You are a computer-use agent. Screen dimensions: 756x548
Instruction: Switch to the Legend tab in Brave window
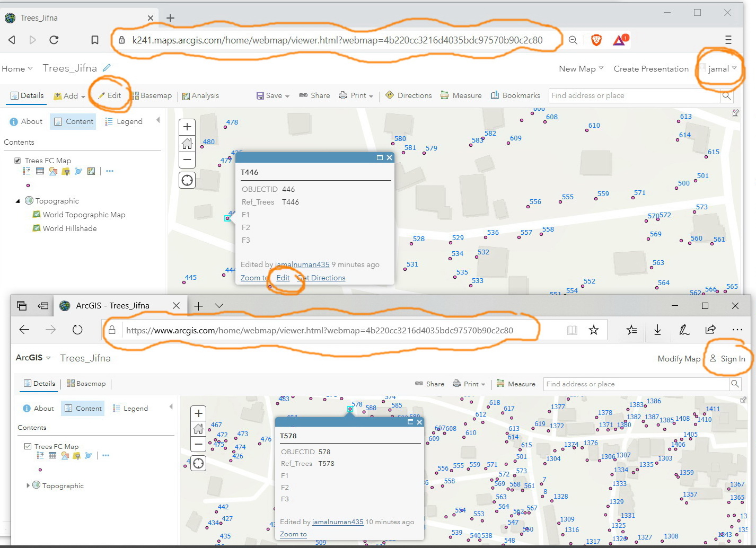tap(124, 121)
